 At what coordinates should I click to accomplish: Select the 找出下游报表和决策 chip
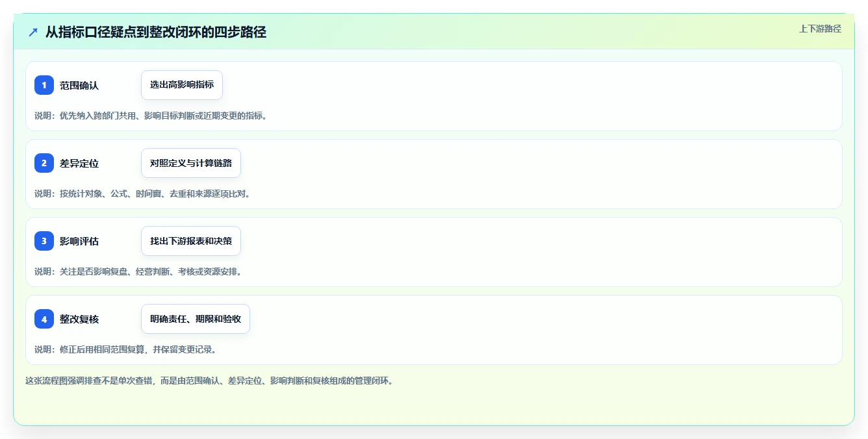[191, 241]
